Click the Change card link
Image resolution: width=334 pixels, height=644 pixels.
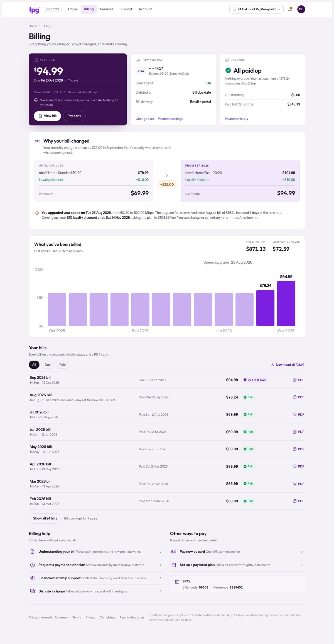(x=145, y=119)
